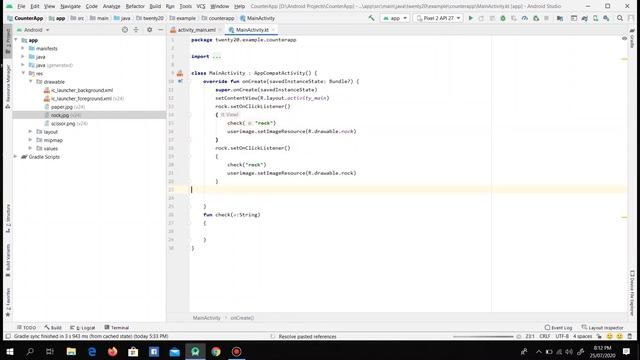Expand the mipmap folder
This screenshot has width=640, height=360.
click(30, 140)
